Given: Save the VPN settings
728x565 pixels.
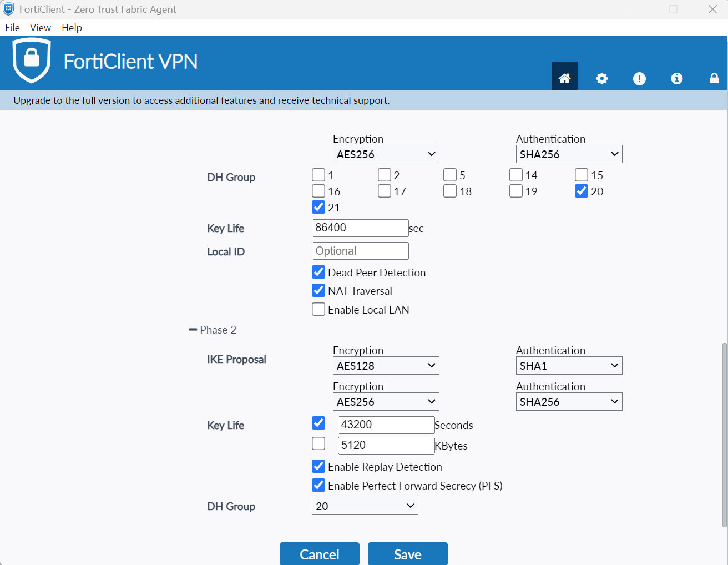Looking at the screenshot, I should (407, 554).
